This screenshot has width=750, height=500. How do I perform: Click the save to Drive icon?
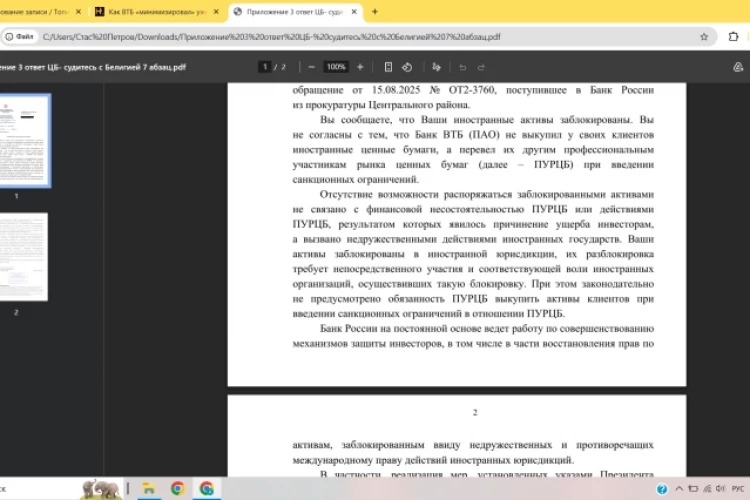738,67
